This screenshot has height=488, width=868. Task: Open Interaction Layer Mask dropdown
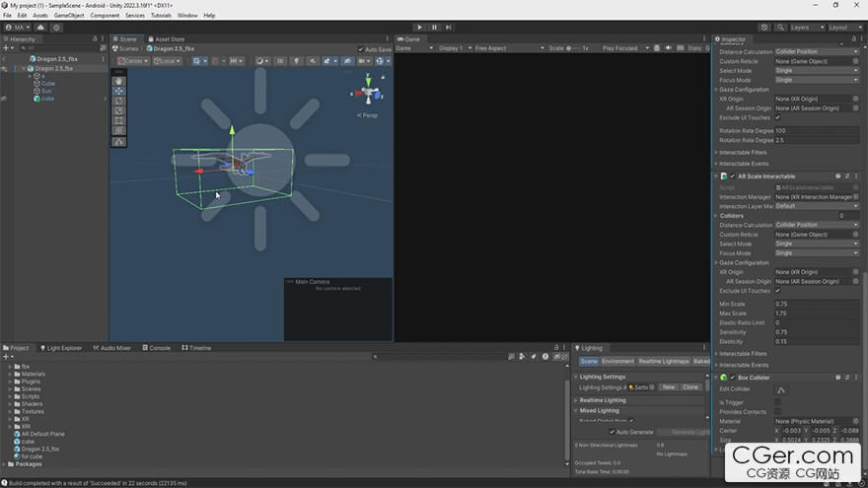pyautogui.click(x=817, y=206)
